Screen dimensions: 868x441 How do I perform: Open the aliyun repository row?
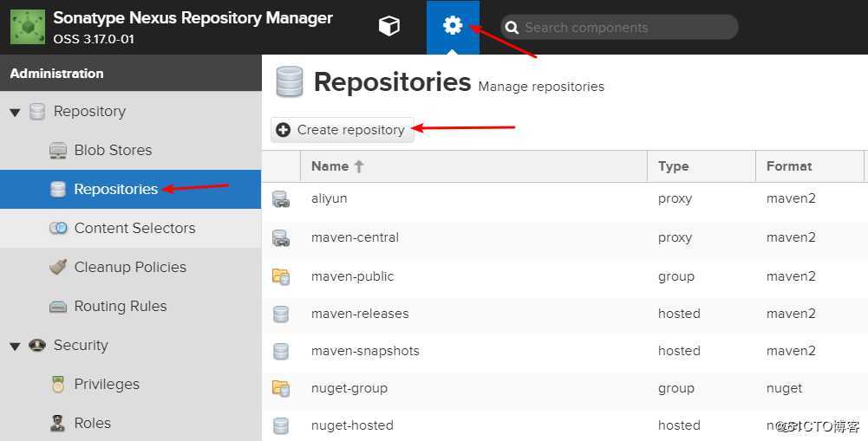click(x=565, y=198)
